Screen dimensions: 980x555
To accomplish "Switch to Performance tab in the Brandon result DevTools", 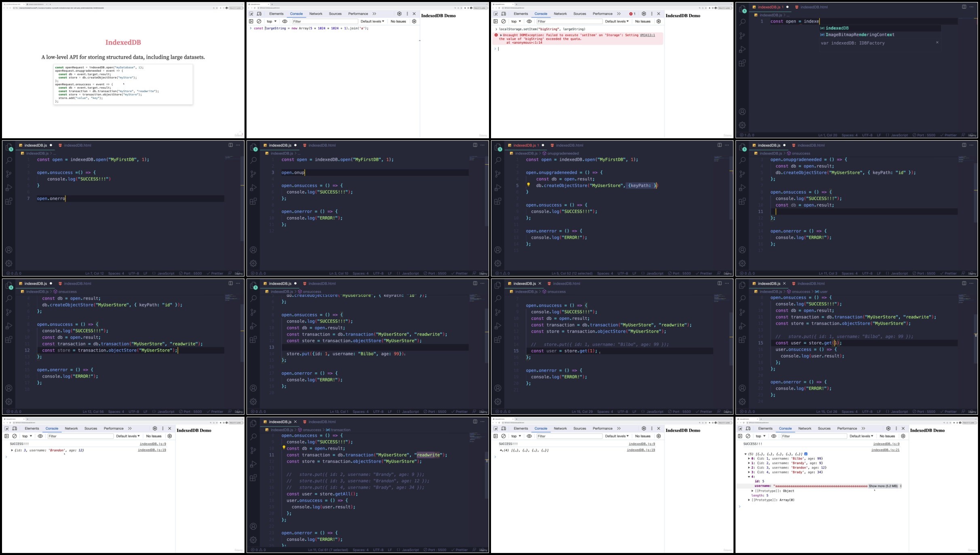I will tap(114, 428).
